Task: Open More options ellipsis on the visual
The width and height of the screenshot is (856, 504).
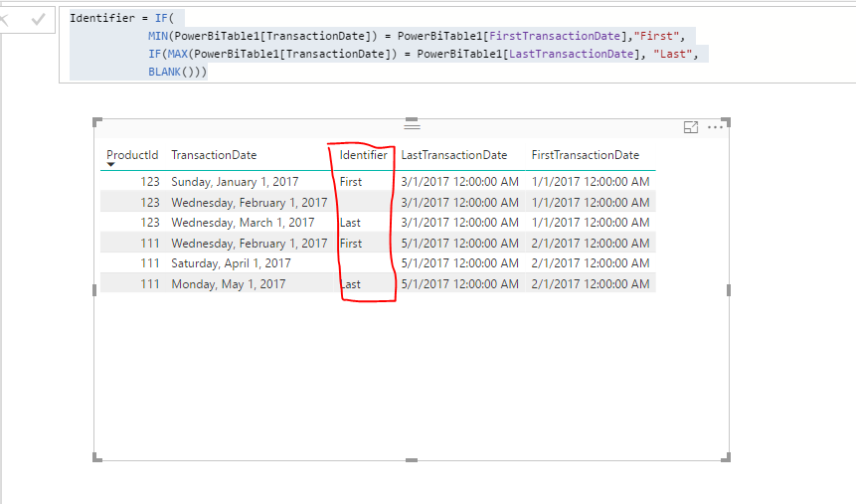Action: (x=715, y=127)
